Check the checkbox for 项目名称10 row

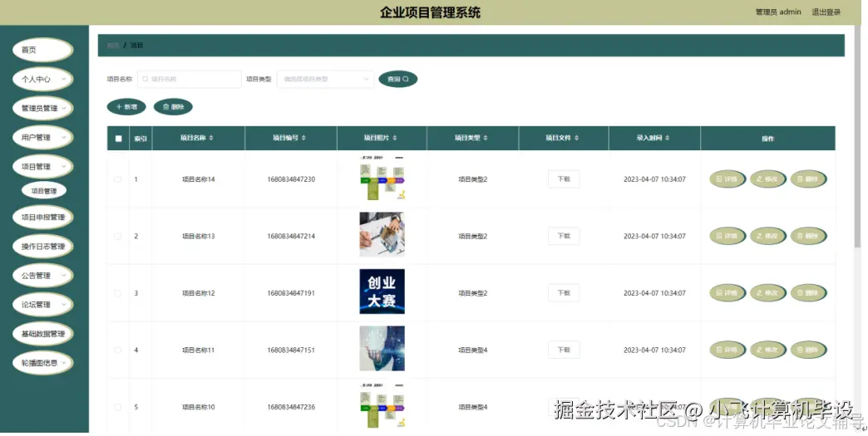tap(117, 407)
